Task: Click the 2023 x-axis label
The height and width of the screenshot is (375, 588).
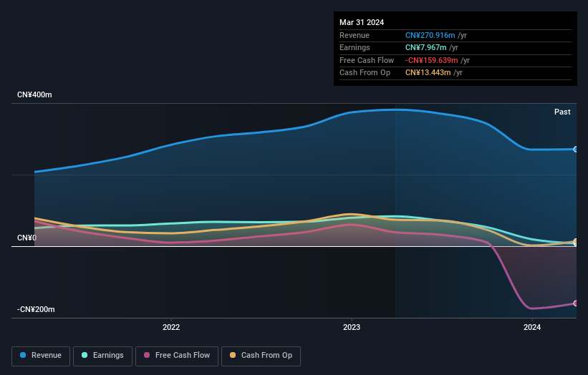Action: click(x=352, y=328)
